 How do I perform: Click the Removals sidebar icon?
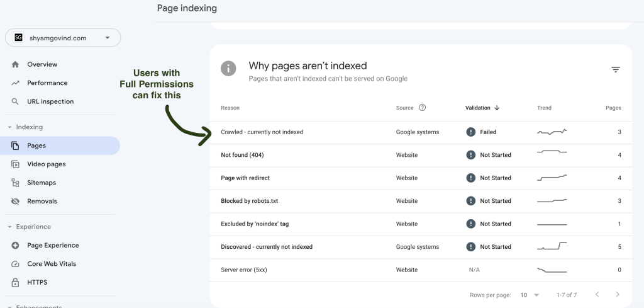pos(15,202)
